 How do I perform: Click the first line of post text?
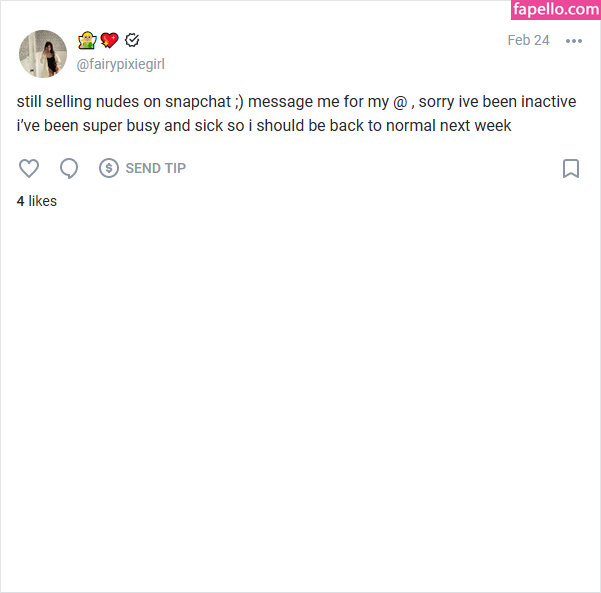point(296,102)
